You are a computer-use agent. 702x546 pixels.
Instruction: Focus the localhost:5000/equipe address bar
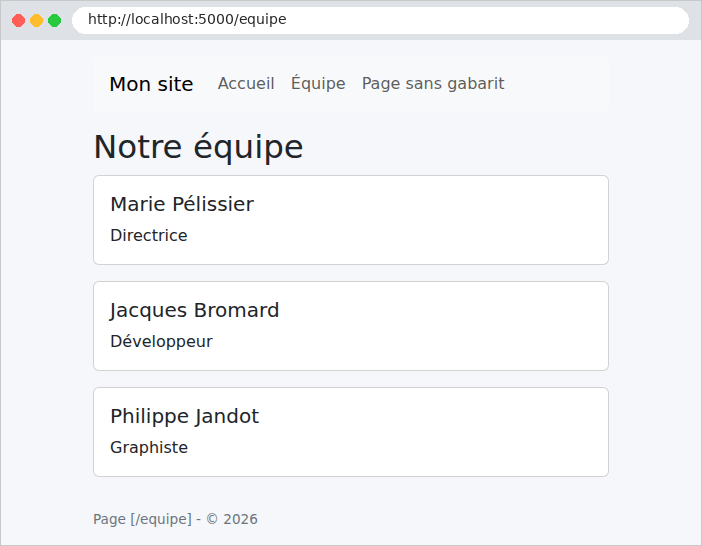(x=380, y=20)
